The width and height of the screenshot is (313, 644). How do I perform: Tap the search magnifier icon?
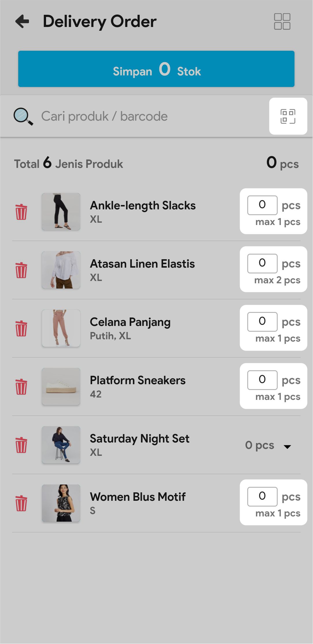(23, 116)
